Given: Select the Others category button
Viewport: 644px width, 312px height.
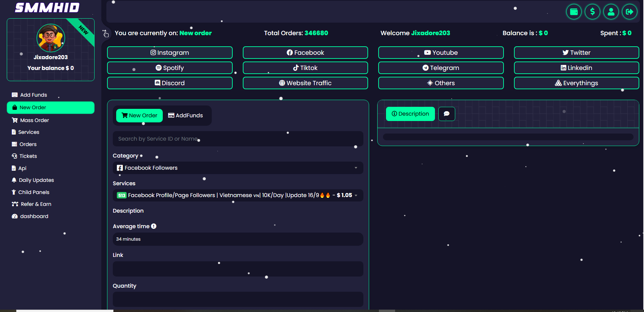Looking at the screenshot, I should [x=441, y=83].
